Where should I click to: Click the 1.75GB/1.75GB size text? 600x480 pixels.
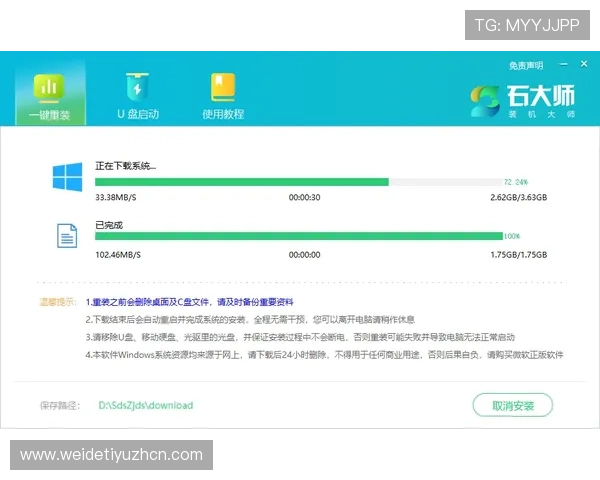coord(519,255)
